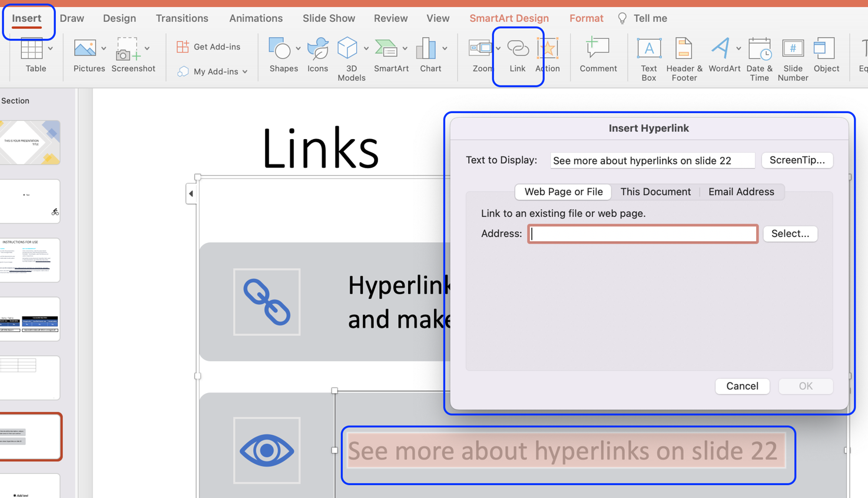Insert a SmartArt graphic
868x498 pixels.
click(x=391, y=56)
